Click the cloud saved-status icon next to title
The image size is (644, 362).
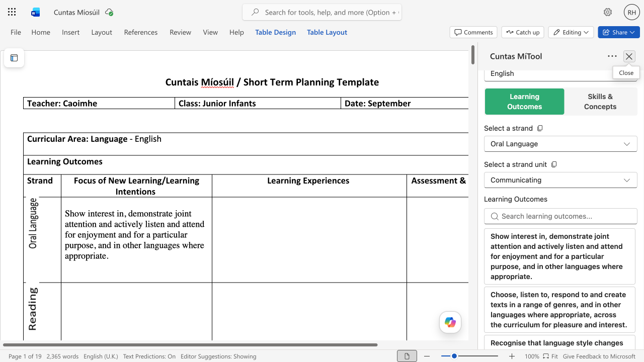(x=109, y=12)
